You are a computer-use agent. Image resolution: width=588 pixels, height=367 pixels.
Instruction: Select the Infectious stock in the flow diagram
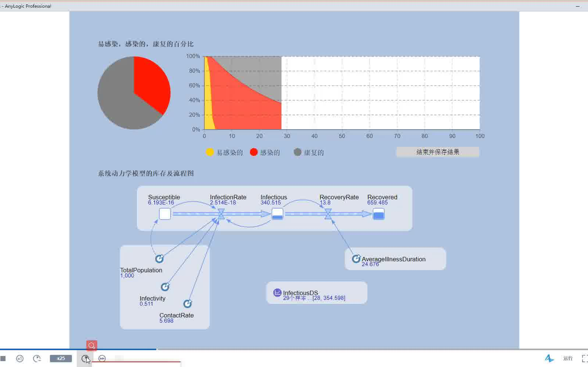coord(277,214)
